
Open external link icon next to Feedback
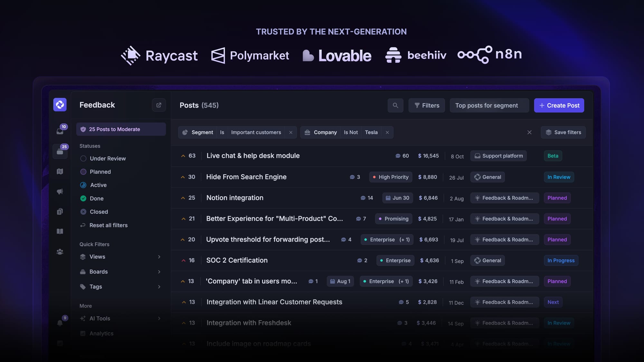[159, 105]
